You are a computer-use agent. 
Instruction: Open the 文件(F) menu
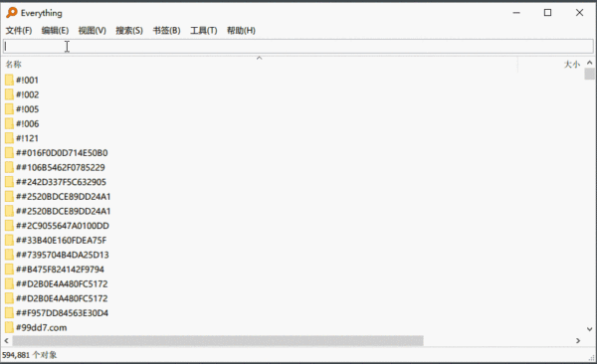click(19, 31)
